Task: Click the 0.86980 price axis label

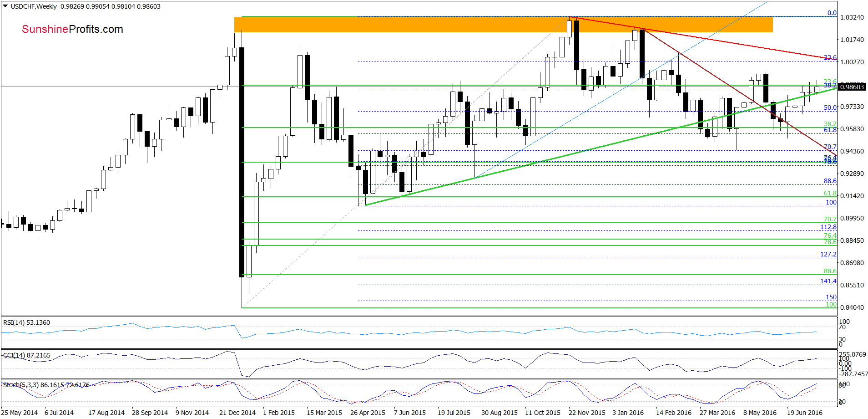Action: (x=852, y=263)
